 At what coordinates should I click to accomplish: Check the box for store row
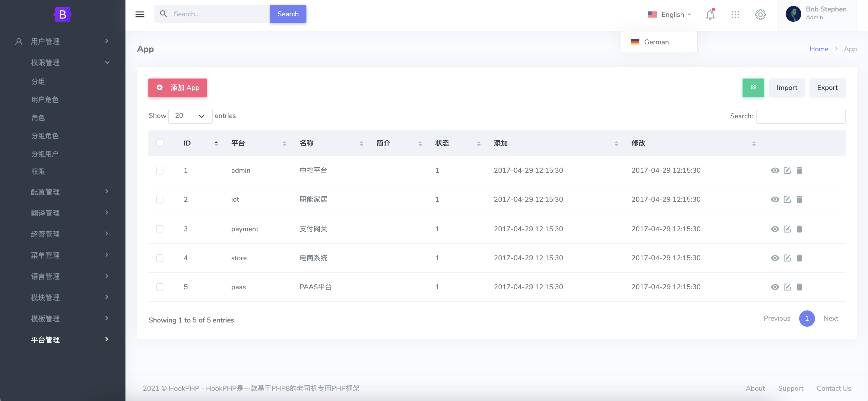[160, 258]
